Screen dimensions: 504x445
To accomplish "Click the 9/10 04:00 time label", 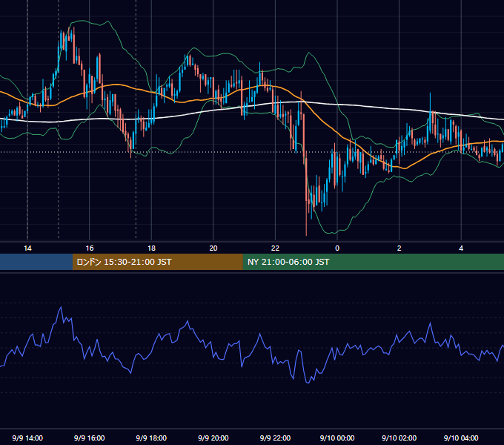I will coord(461,438).
